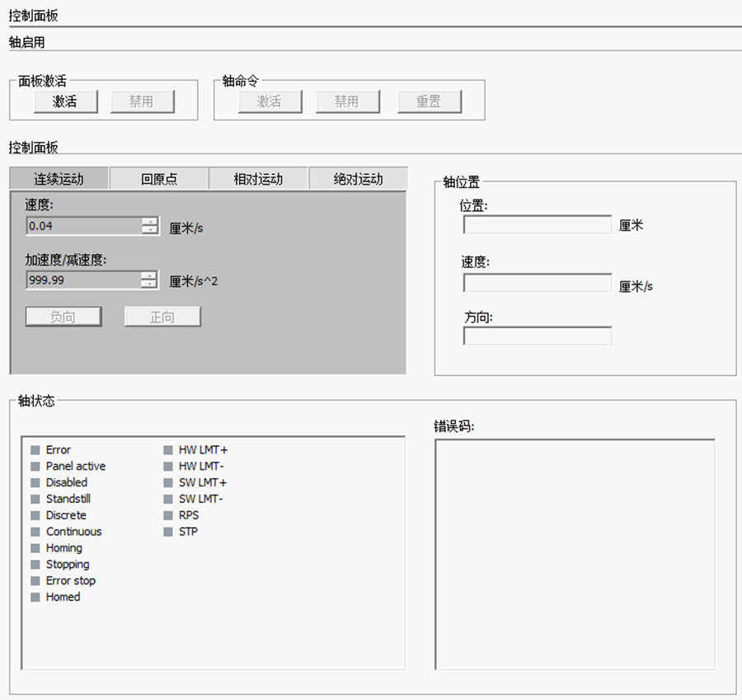Increase 速度 value with spinner arrows
Viewport: 742px width, 700px height.
point(149,222)
